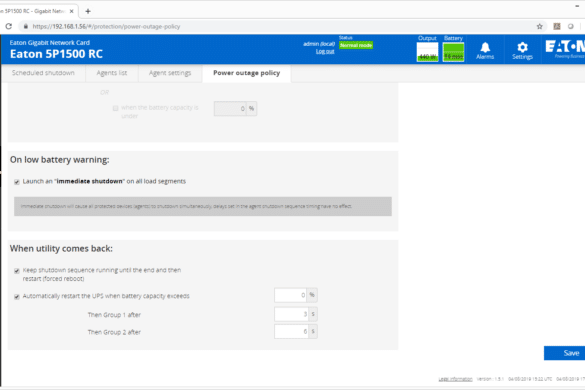The width and height of the screenshot is (585, 390).
Task: Click 'Eaton 5P1500 RC' title
Action: (56, 54)
